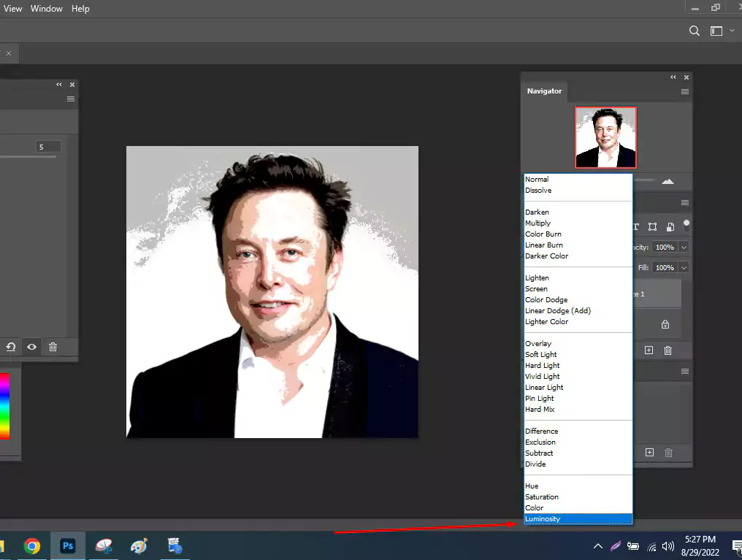The image size is (742, 560).
Task: Click the levels value field showing 5
Action: point(48,147)
